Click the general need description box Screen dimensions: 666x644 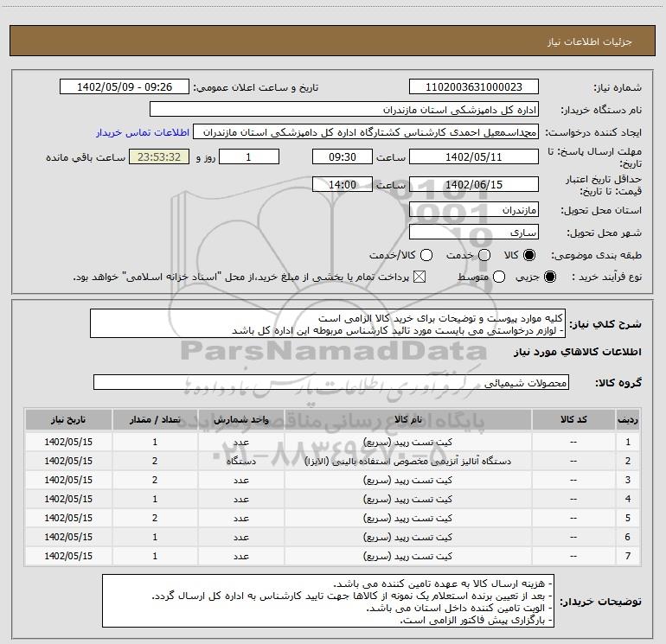(x=328, y=324)
